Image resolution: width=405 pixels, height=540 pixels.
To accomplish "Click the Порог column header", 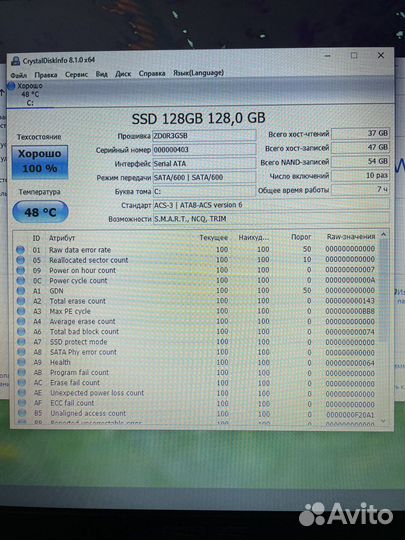I will click(x=301, y=237).
